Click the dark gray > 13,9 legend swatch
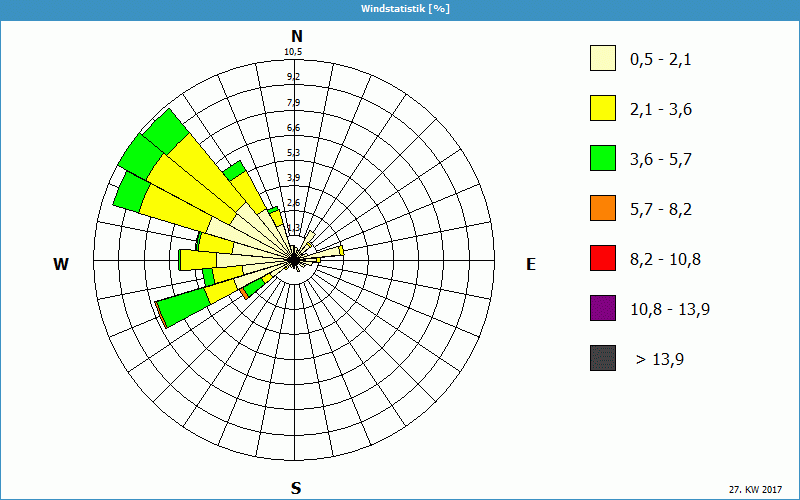Viewport: 800px width, 500px height. [x=603, y=358]
